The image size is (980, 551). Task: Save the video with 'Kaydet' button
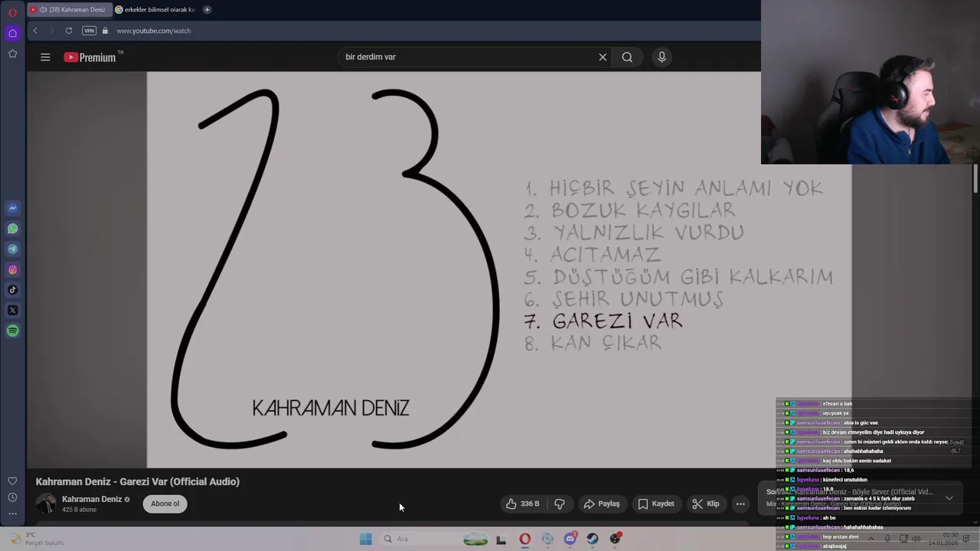[656, 504]
